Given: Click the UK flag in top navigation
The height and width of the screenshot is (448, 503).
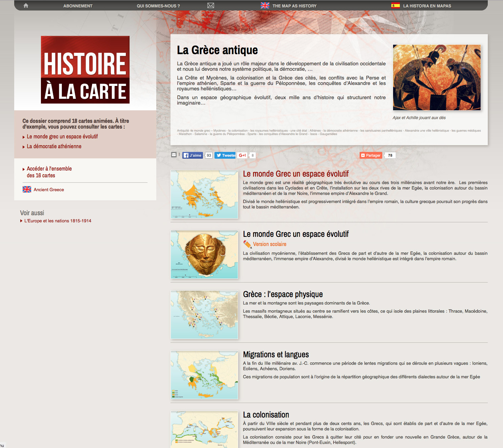Looking at the screenshot, I should coord(265,5).
